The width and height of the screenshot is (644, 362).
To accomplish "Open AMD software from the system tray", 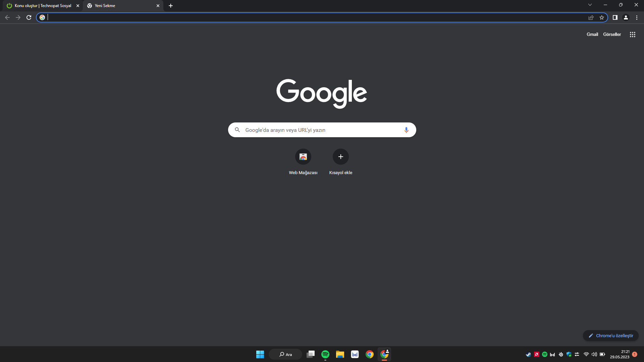I will coord(537,354).
